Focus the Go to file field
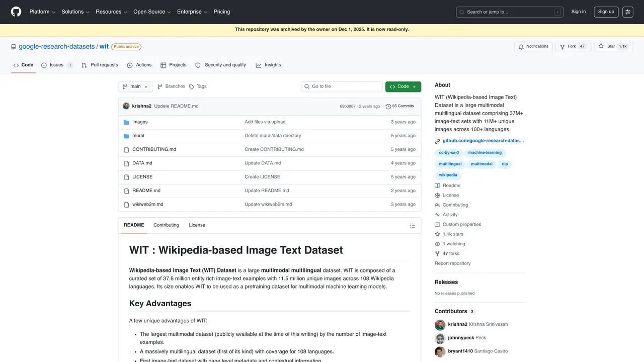The image size is (644, 362). click(x=342, y=86)
